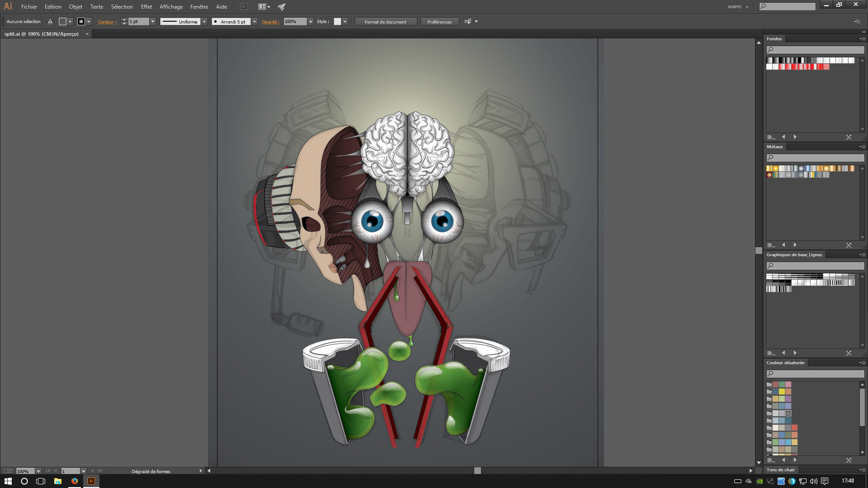Open the Adobe Bridge icon in menu bar
The height and width of the screenshot is (488, 868).
pyautogui.click(x=244, y=7)
